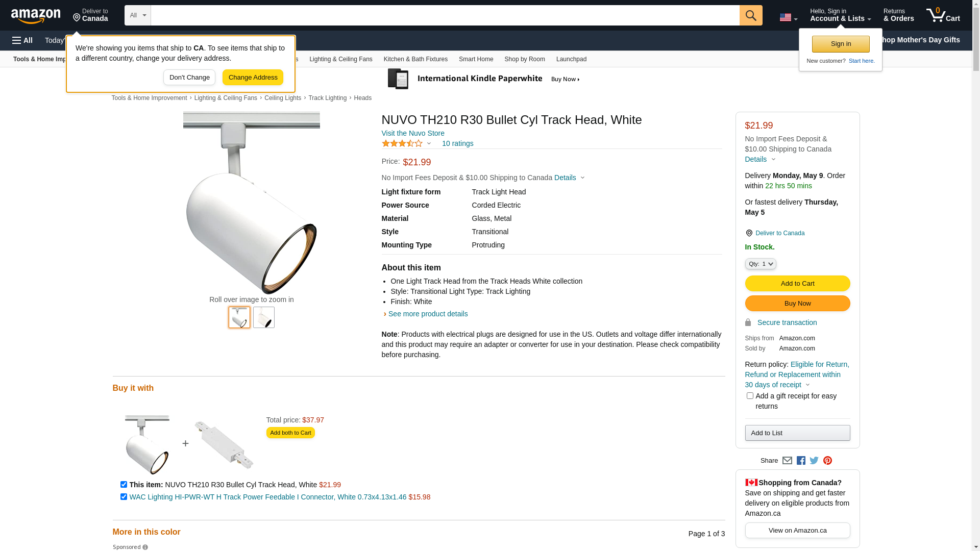This screenshot has width=980, height=551.
Task: Share product on Pinterest
Action: [827, 461]
